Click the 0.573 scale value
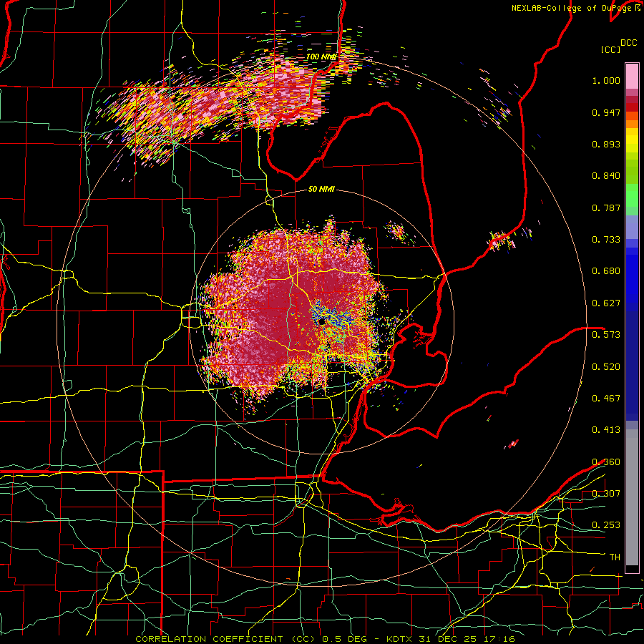Viewport: 644px width, 644px height. 606,335
